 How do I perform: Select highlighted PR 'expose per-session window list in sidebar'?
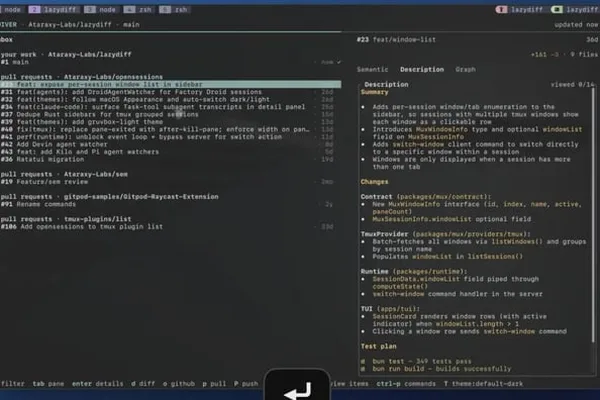point(170,84)
